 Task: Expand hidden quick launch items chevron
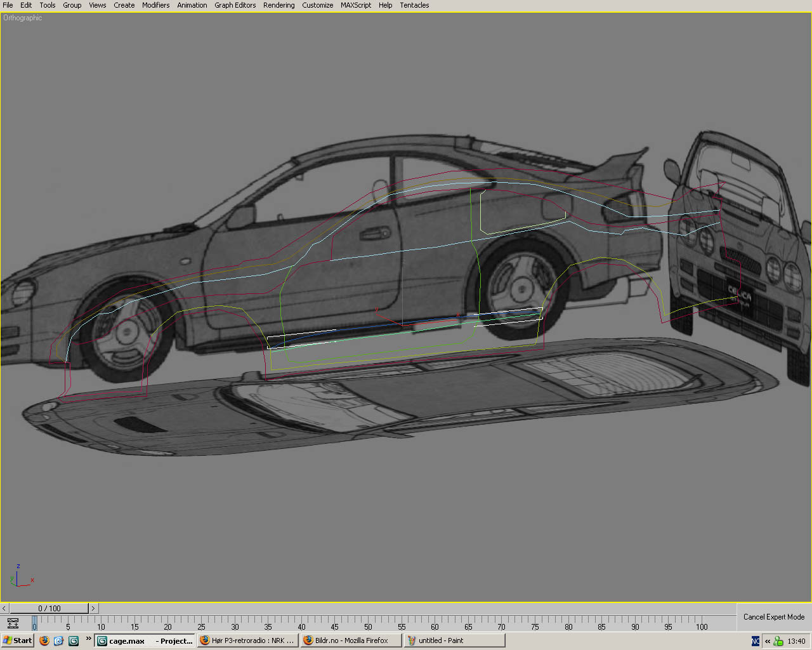point(88,639)
